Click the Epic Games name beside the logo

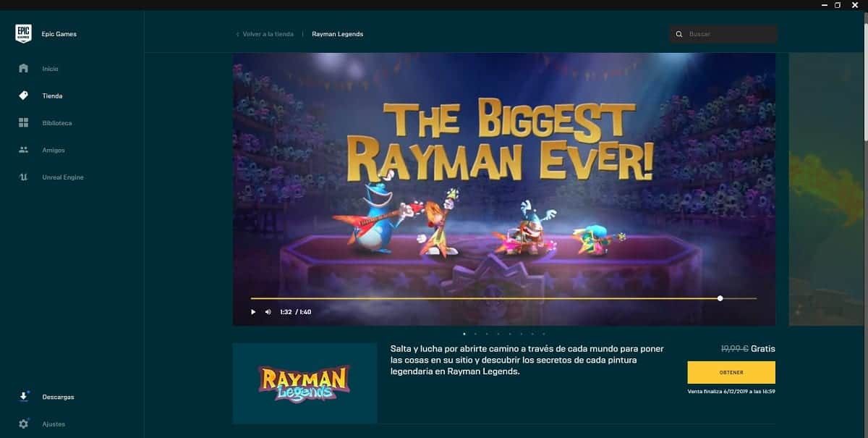[59, 34]
